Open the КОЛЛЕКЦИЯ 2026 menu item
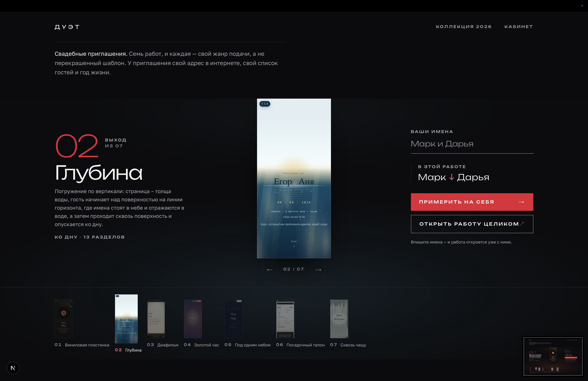This screenshot has height=381, width=588. click(464, 27)
